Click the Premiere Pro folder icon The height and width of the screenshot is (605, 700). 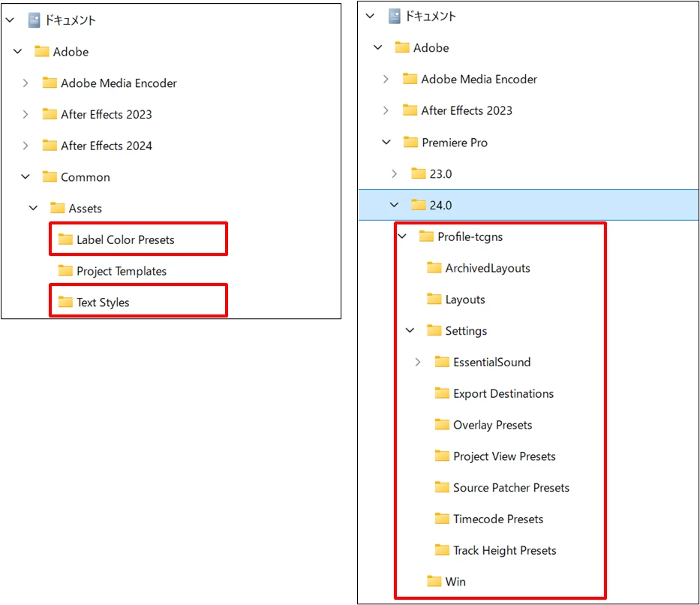pyautogui.click(x=410, y=143)
